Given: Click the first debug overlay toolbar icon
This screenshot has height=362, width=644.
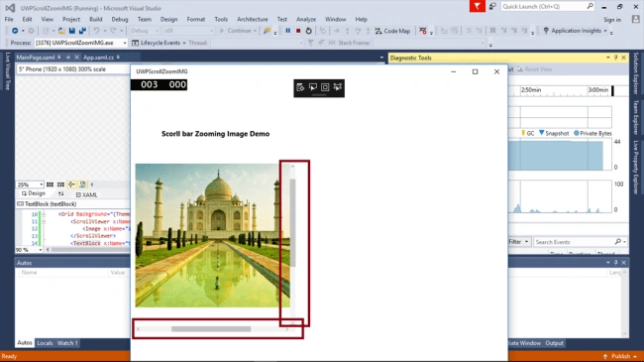Looking at the screenshot, I should 300,87.
